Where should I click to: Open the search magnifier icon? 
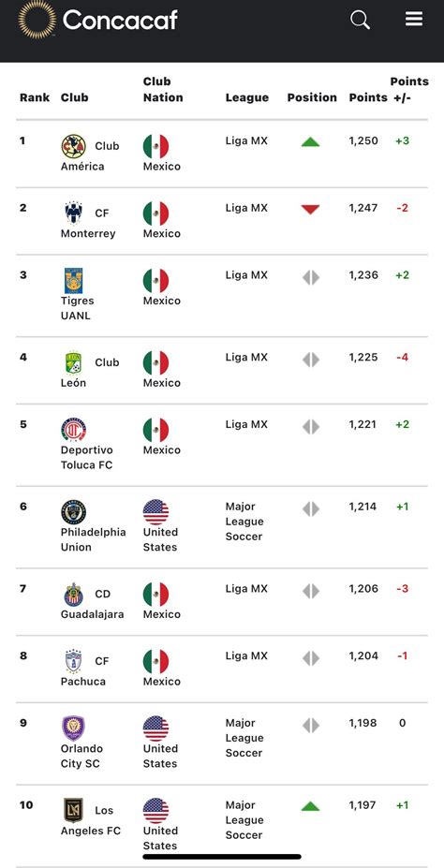[x=360, y=20]
